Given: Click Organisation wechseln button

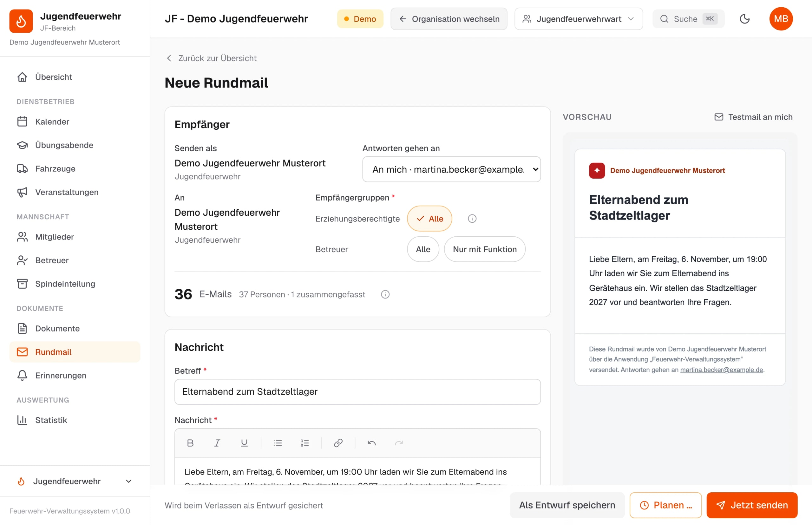Looking at the screenshot, I should pos(449,19).
